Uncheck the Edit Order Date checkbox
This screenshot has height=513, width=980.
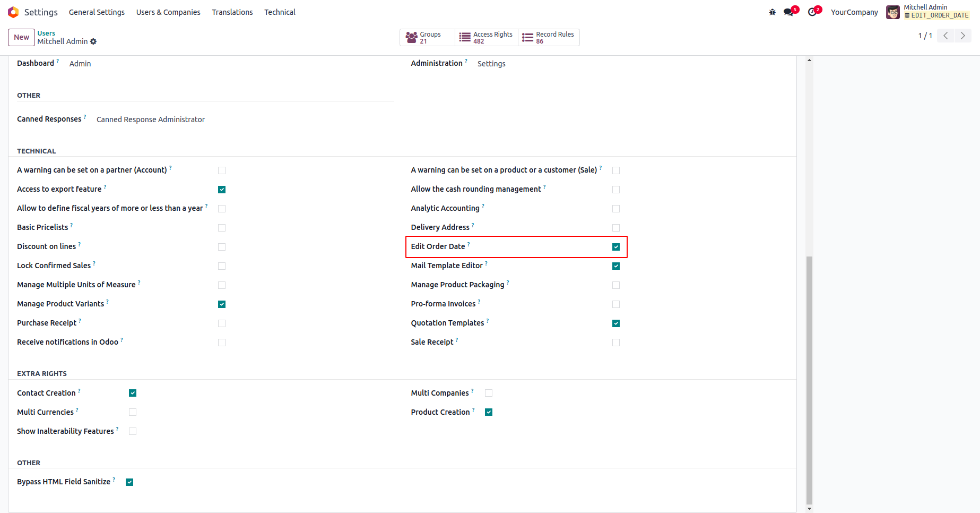click(616, 247)
